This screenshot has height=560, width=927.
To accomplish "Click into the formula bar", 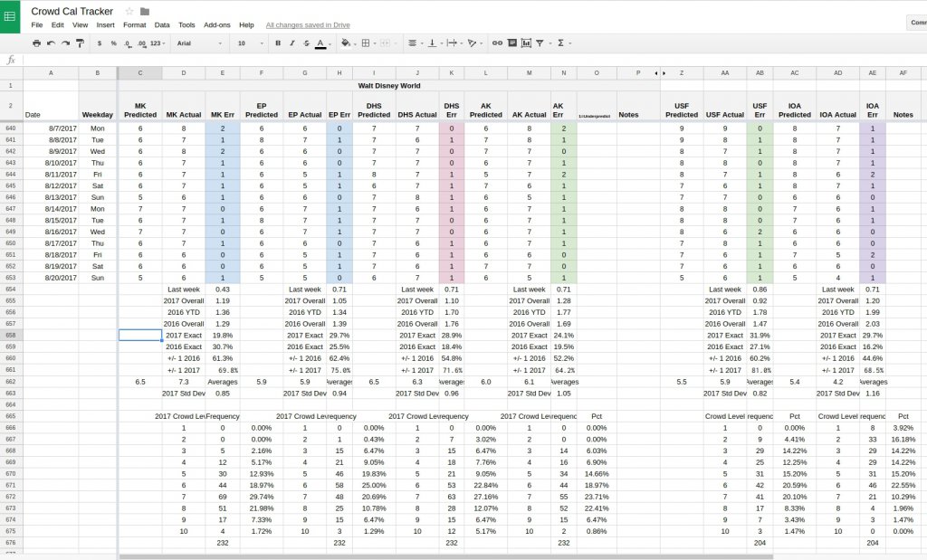I will click(x=453, y=59).
